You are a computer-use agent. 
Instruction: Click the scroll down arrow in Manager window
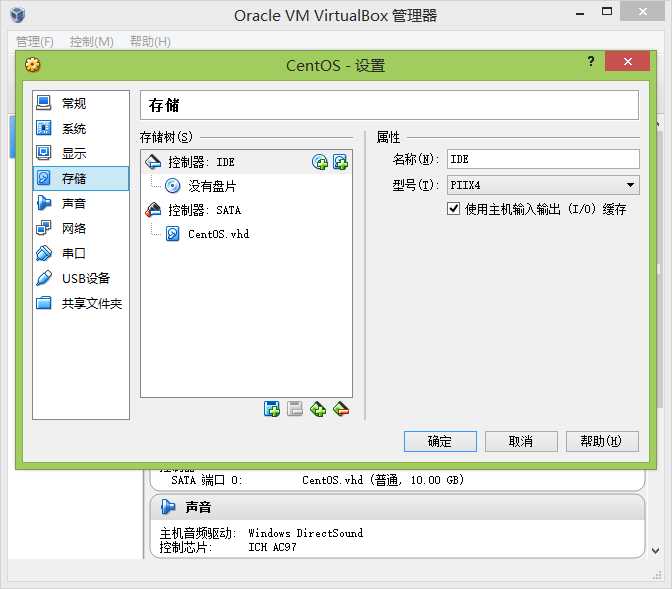tap(655, 550)
